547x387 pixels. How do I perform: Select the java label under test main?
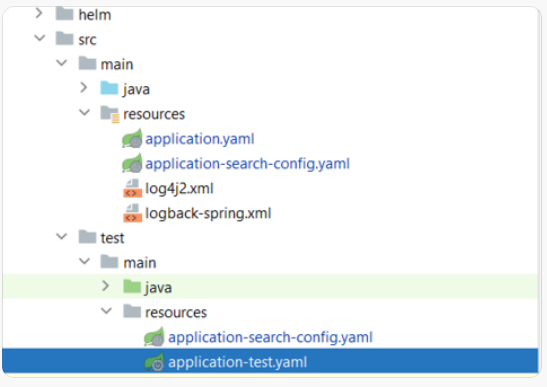click(x=158, y=288)
